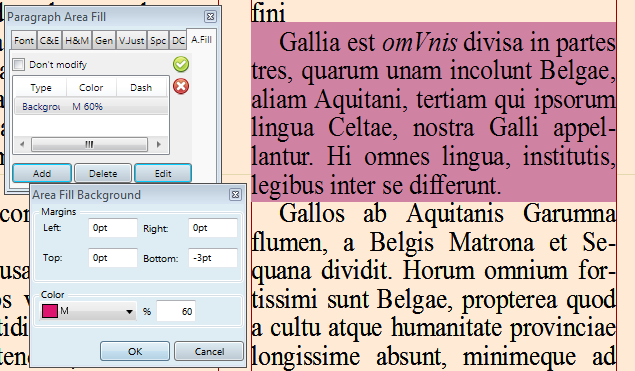Click the highlighted Gallia est paragraph
Image resolution: width=635 pixels, height=371 pixels.
433,112
